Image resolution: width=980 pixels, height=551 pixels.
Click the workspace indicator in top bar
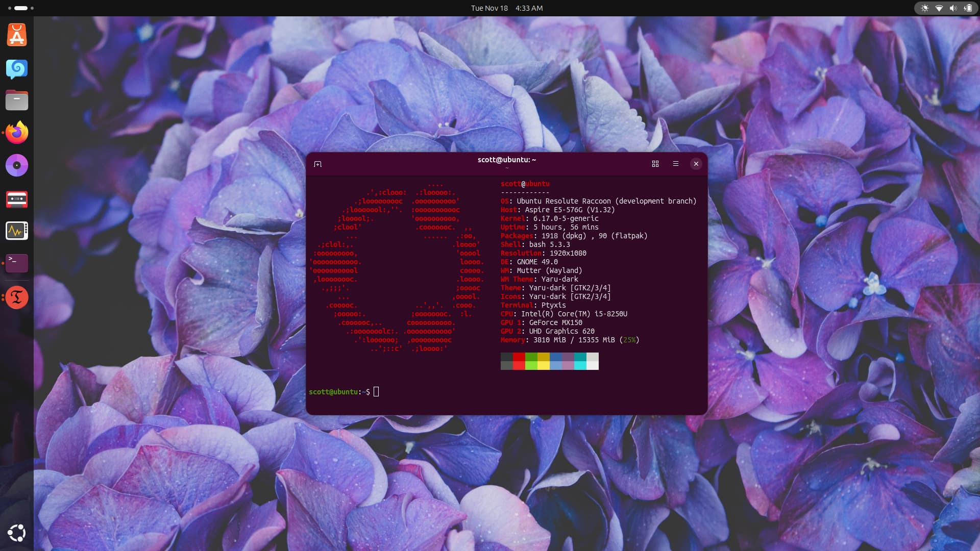click(x=21, y=8)
